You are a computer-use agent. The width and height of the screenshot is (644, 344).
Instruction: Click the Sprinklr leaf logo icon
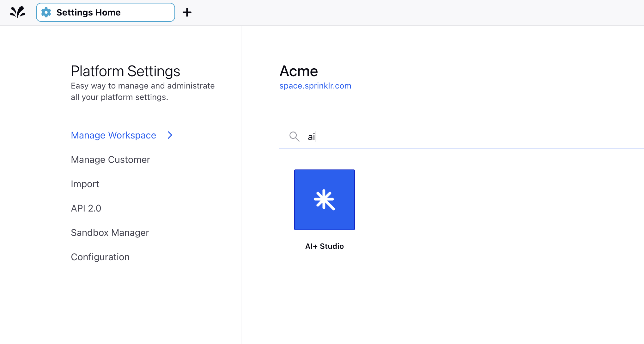point(18,12)
